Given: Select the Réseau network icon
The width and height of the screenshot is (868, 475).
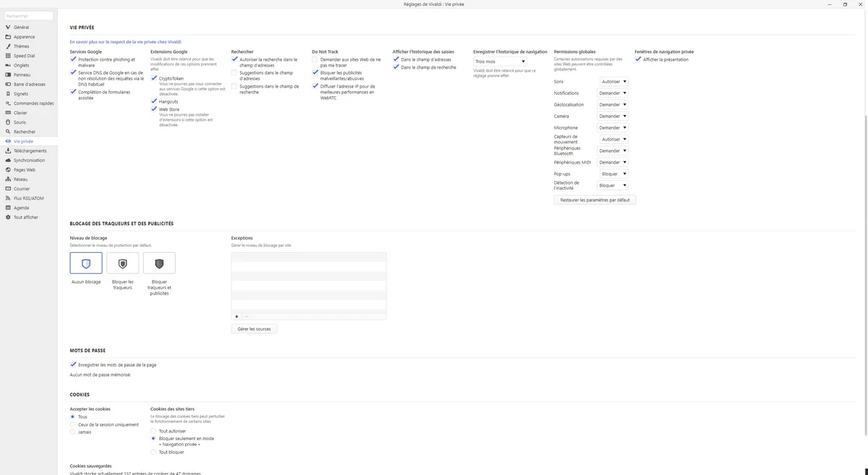Looking at the screenshot, I should tap(8, 179).
